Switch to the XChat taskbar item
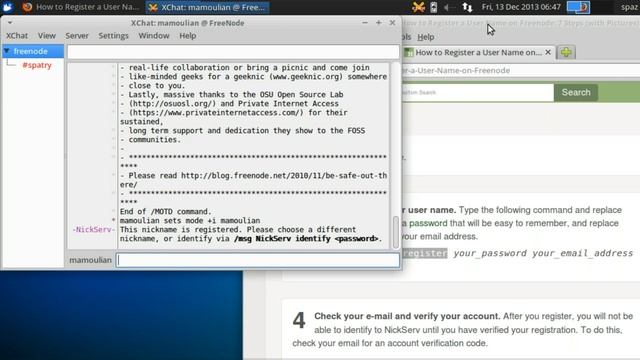The image size is (640, 360). pos(207,7)
